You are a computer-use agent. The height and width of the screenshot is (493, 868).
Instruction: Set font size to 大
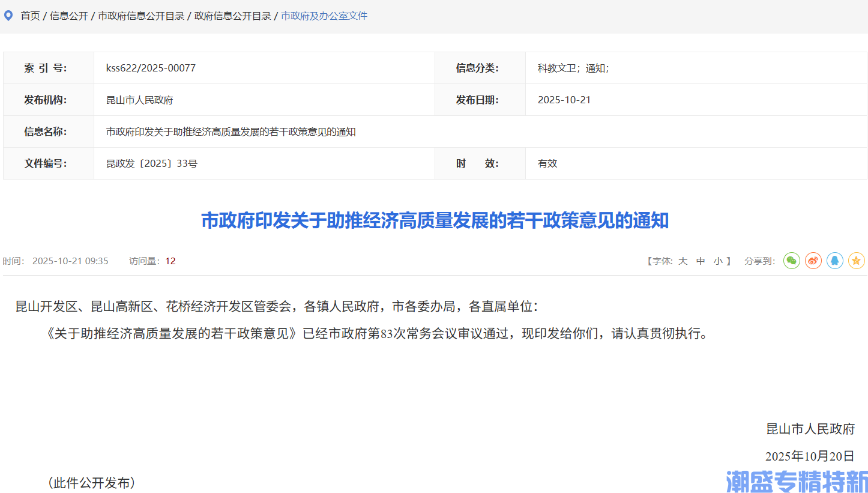coord(683,261)
